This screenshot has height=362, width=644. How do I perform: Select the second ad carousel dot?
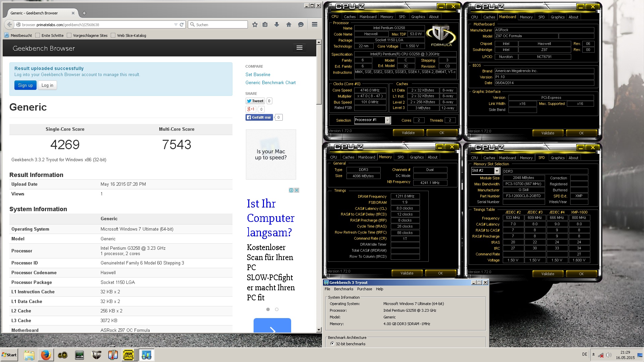tap(277, 309)
